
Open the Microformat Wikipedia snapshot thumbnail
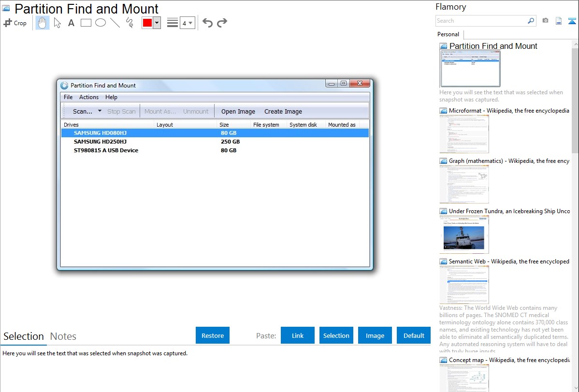(464, 134)
